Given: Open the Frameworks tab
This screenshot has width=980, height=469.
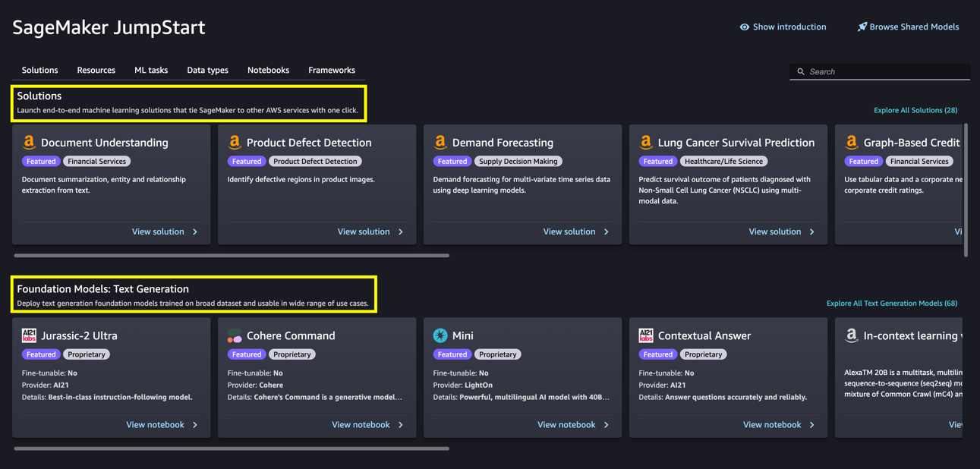Looking at the screenshot, I should (332, 70).
